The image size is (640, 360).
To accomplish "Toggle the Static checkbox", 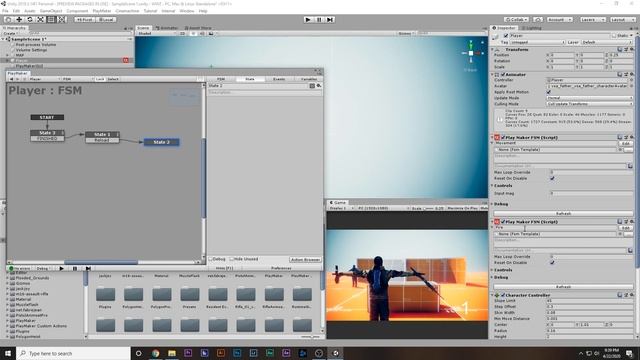I will [x=613, y=36].
